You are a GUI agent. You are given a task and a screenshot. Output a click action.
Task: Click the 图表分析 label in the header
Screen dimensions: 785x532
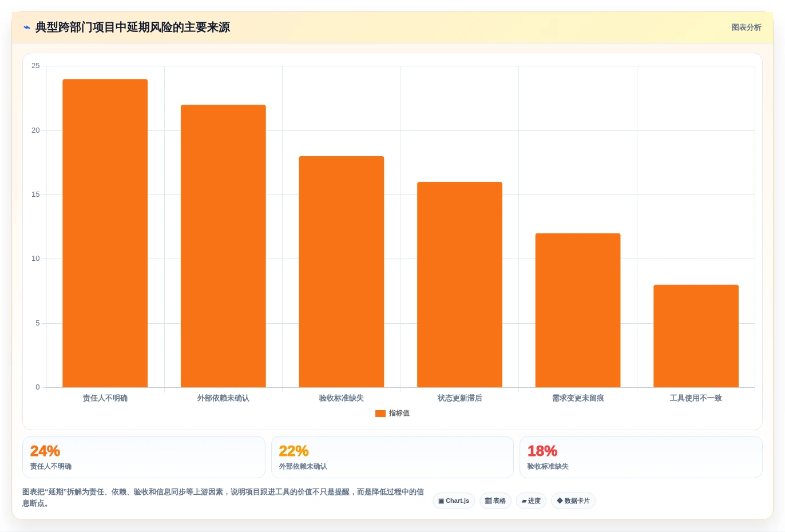[x=746, y=27]
